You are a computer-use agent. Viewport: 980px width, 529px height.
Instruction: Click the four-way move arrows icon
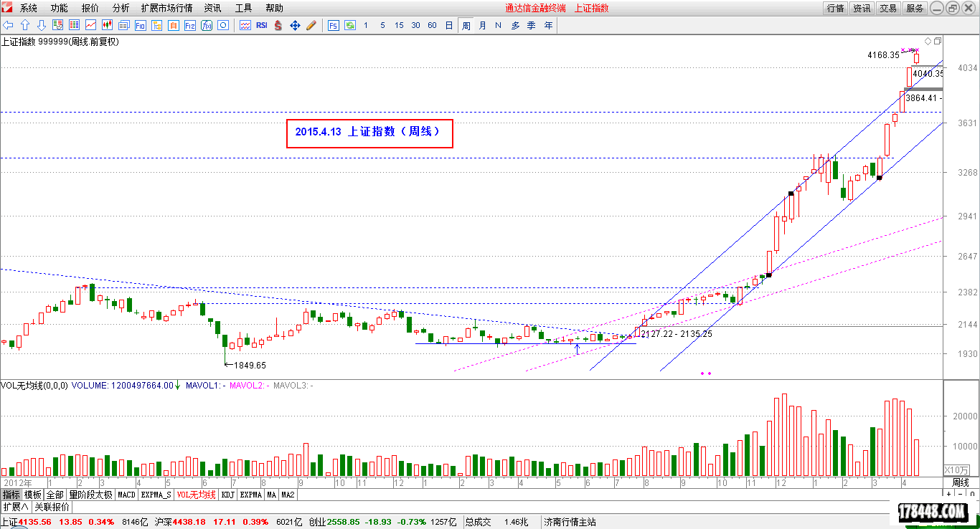pos(295,25)
